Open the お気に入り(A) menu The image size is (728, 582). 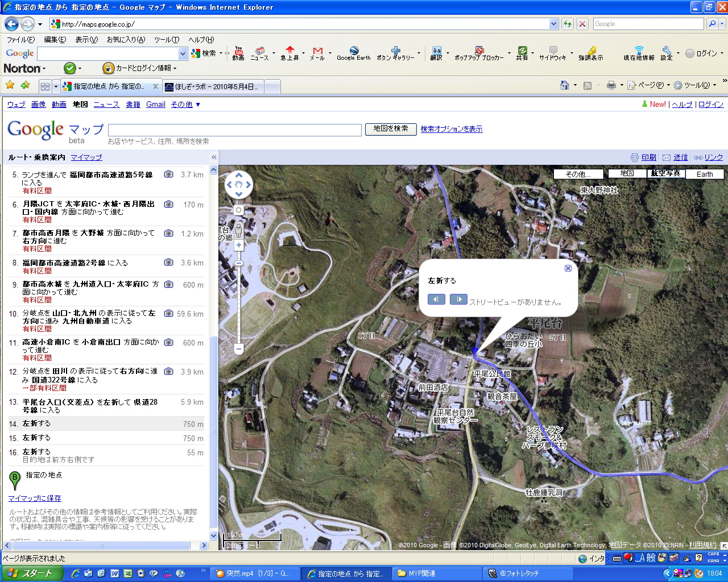point(126,40)
